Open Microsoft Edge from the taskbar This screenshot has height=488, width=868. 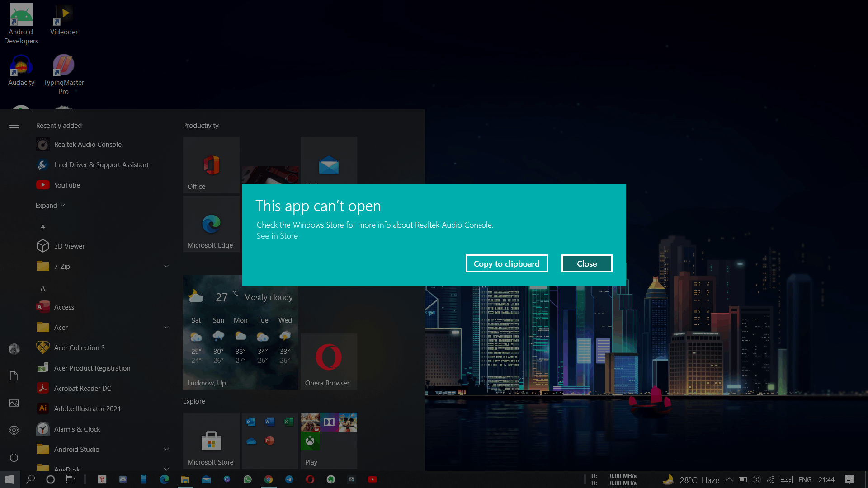point(165,479)
